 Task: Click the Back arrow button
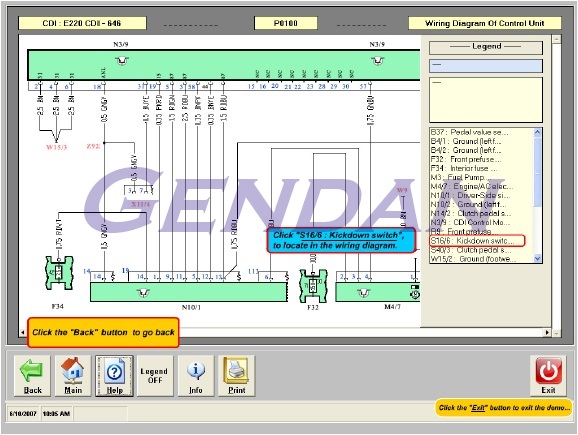pyautogui.click(x=32, y=376)
